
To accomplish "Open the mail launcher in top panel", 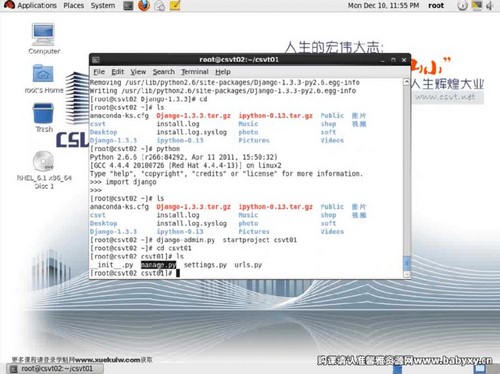I will coord(160,6).
